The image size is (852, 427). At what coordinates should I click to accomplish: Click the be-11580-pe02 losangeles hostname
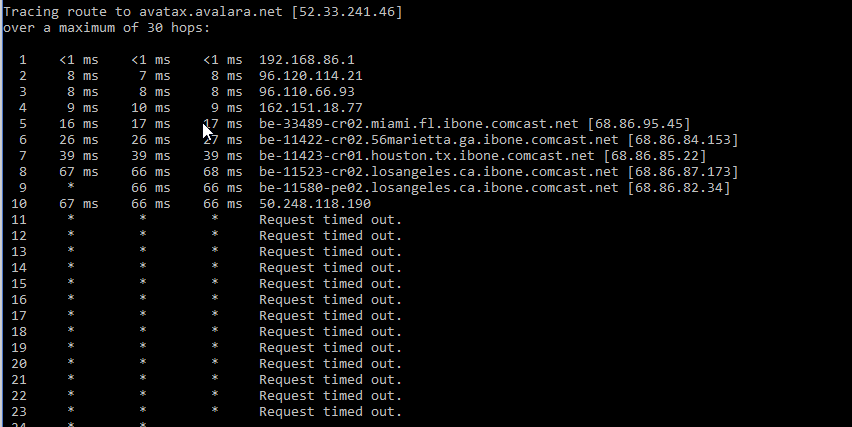pos(438,187)
